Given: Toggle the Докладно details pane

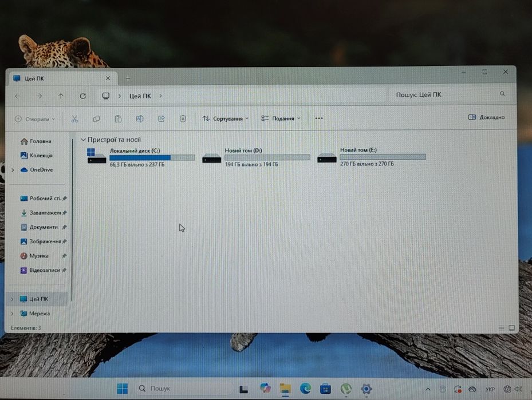Looking at the screenshot, I should point(486,117).
